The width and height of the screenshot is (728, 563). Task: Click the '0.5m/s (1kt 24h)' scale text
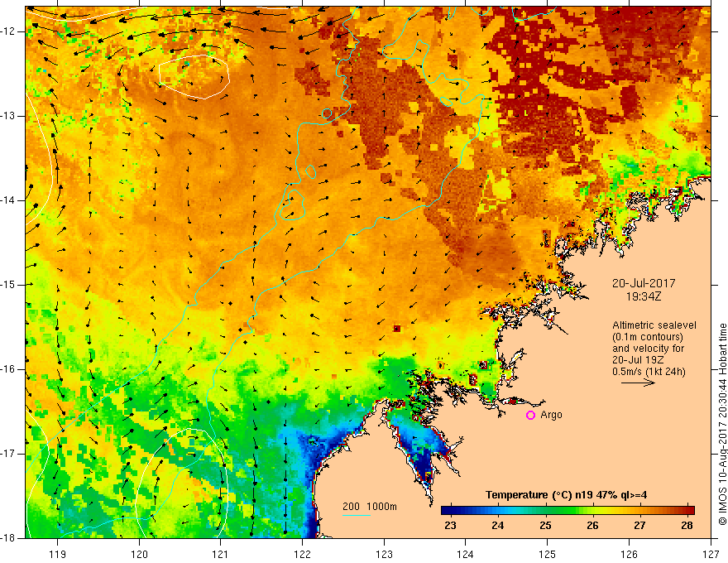(x=649, y=372)
